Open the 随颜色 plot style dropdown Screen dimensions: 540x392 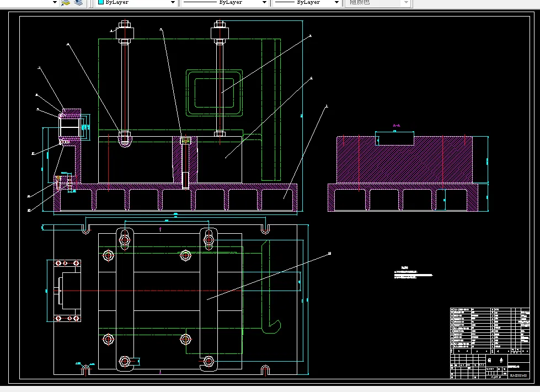(378, 2)
